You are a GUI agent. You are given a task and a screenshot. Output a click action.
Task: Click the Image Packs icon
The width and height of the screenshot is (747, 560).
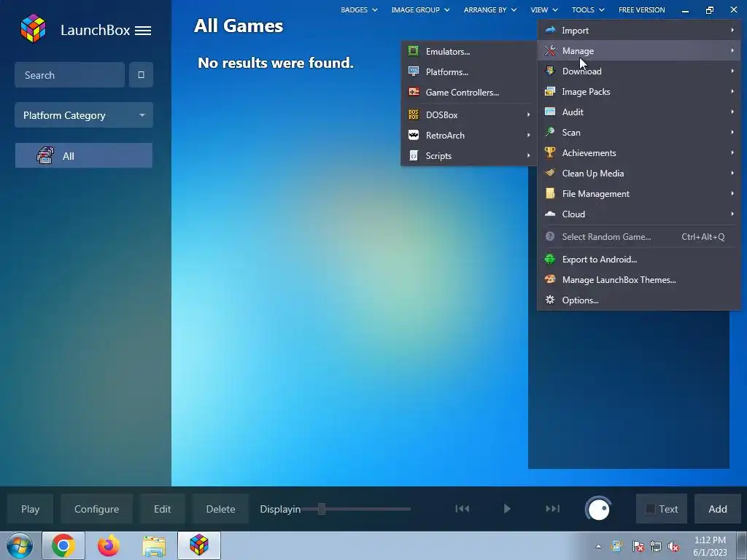[x=550, y=91]
